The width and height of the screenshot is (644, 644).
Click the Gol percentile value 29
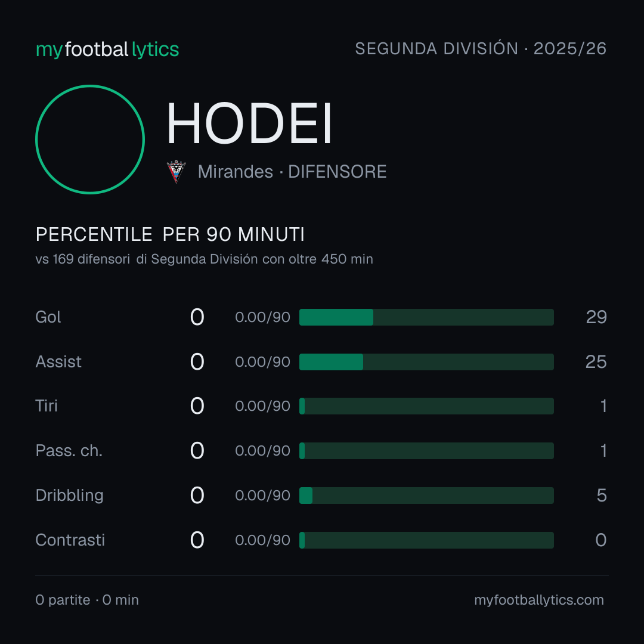tap(596, 317)
